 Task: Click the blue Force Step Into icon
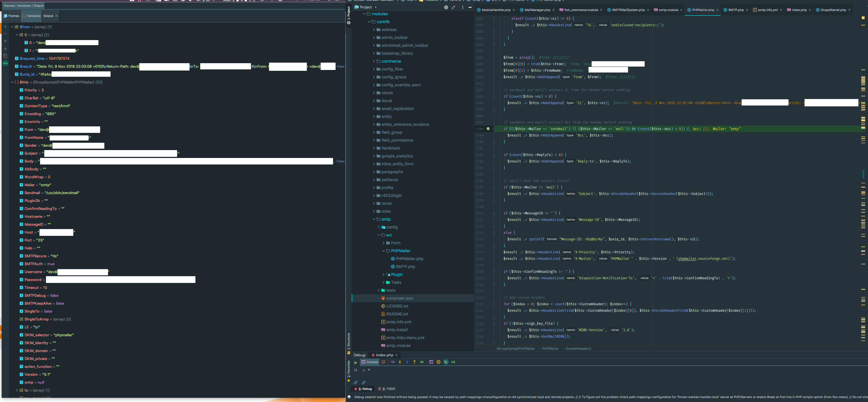pyautogui.click(x=407, y=362)
